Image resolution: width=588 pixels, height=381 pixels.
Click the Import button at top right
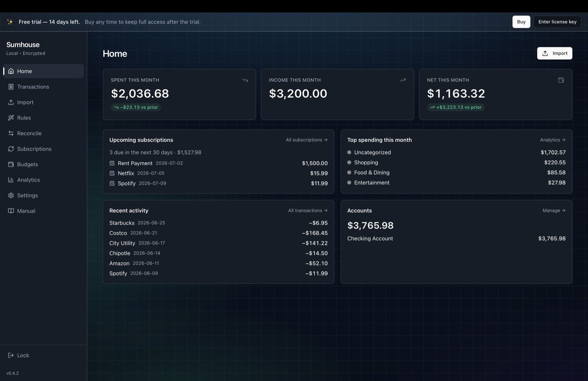[555, 53]
